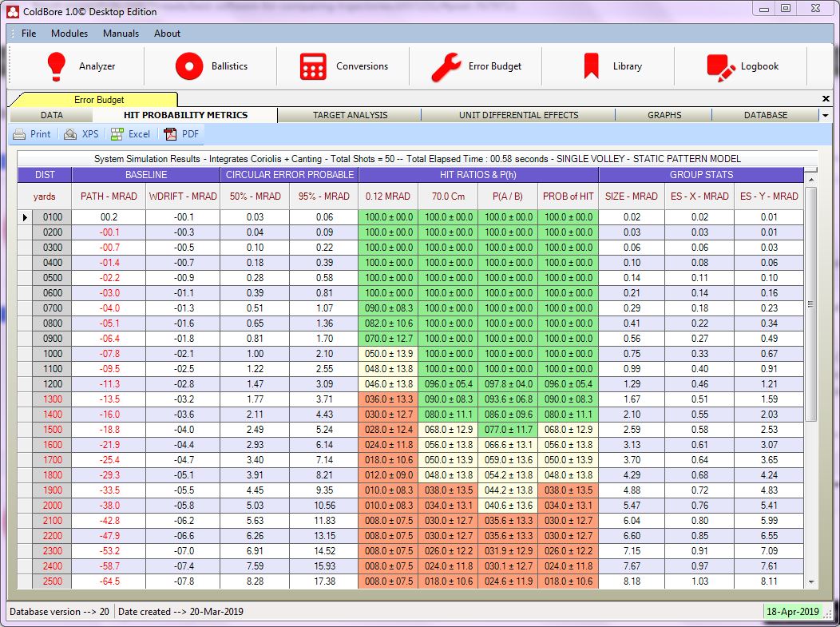Click the Ballistics label in toolbar

[229, 66]
